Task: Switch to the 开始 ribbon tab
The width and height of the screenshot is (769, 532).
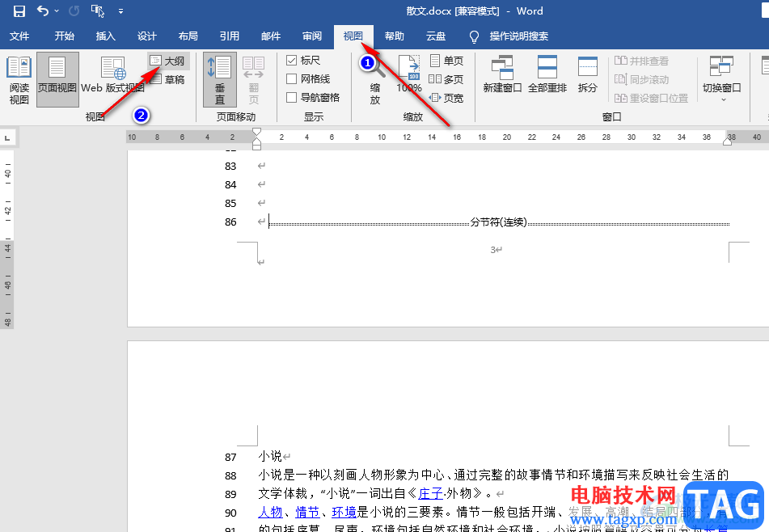Action: pyautogui.click(x=64, y=36)
